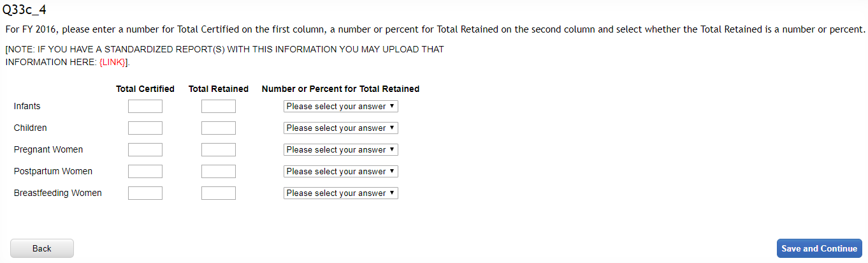Viewport: 868px width, 263px height.
Task: Click Postpartum Women Total Retained field
Action: pyautogui.click(x=219, y=172)
